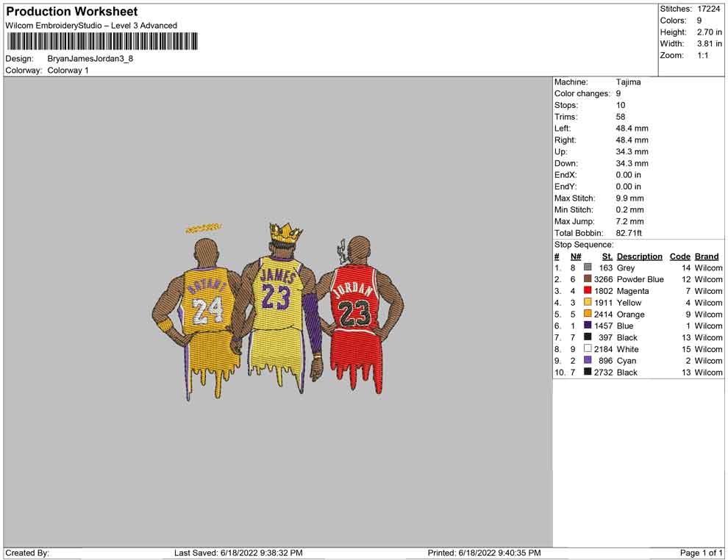The height and width of the screenshot is (560, 728).
Task: Click the Total Bobbin value 82.71ft
Action: pos(629,233)
